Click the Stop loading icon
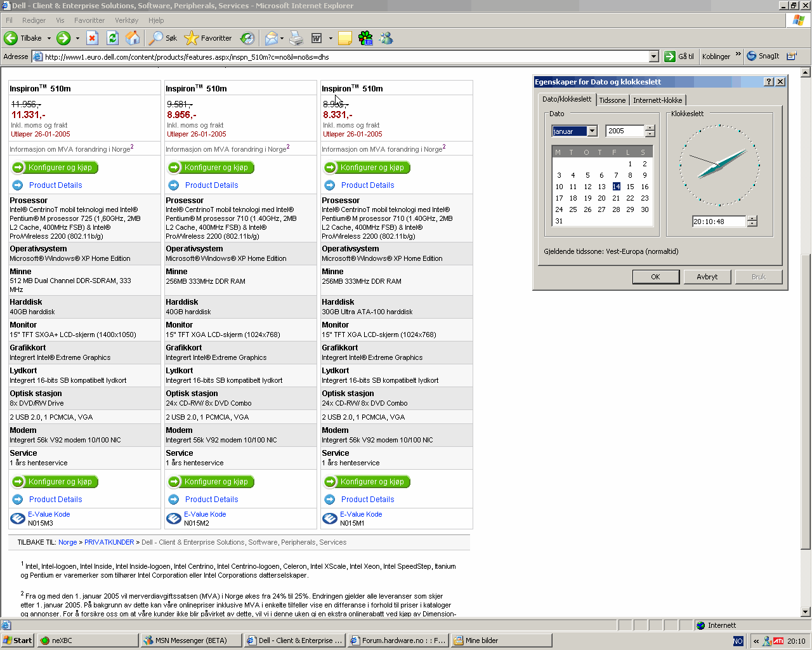 click(92, 38)
